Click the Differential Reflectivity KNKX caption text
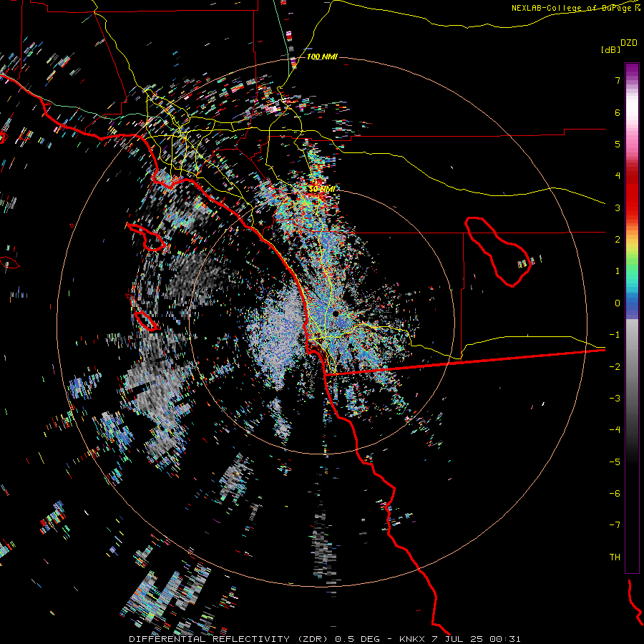 point(325,639)
